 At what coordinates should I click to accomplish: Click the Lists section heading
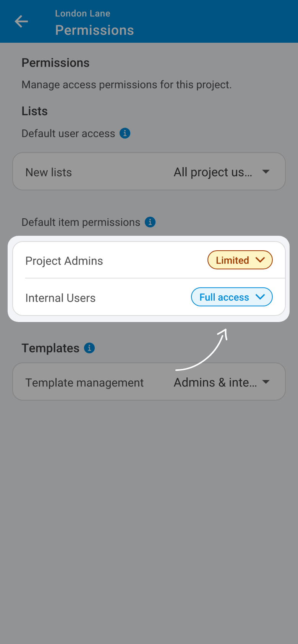[x=34, y=111]
